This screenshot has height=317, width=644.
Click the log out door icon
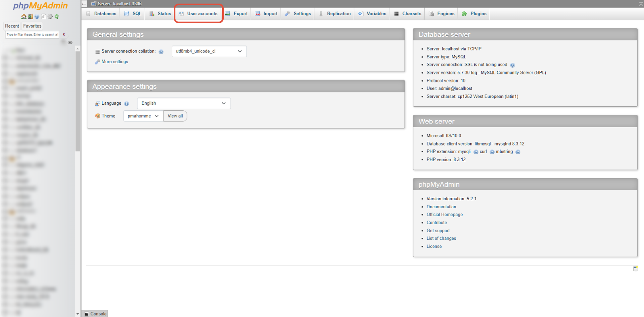(x=30, y=16)
